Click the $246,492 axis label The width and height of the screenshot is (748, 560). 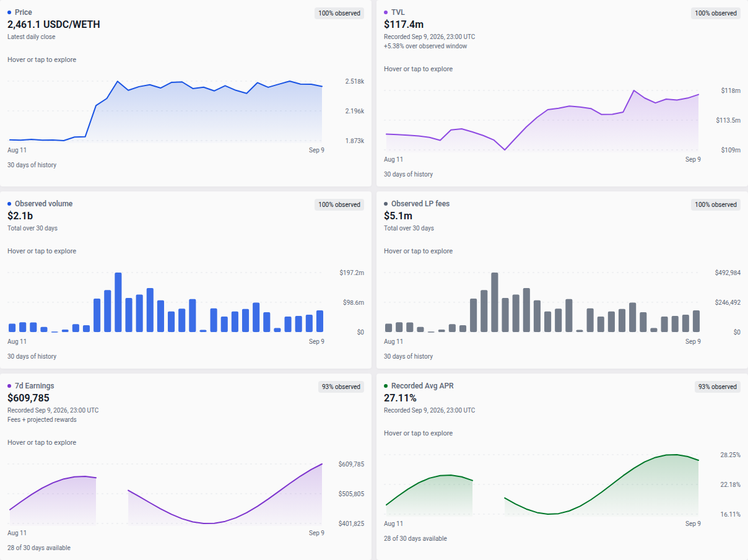728,302
